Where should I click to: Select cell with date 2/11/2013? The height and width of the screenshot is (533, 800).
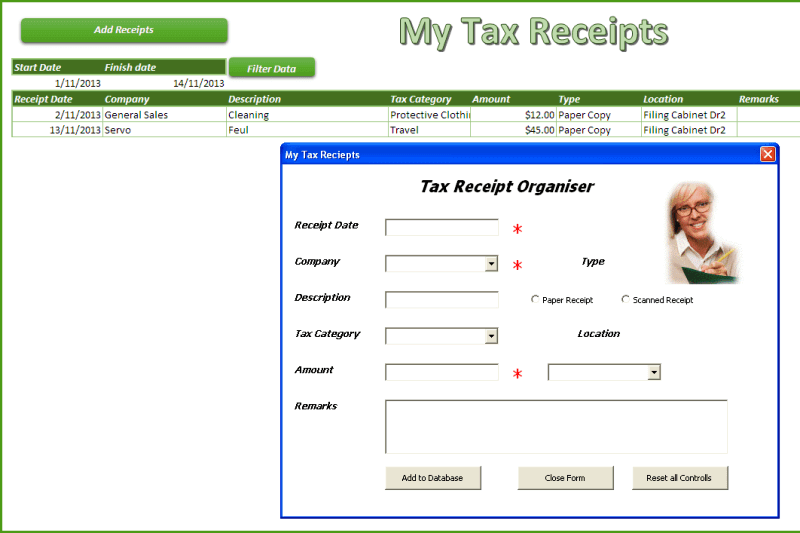58,115
